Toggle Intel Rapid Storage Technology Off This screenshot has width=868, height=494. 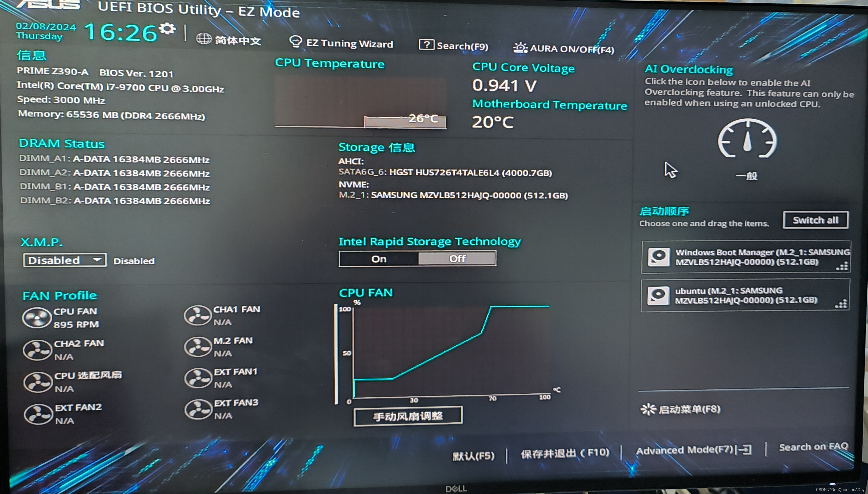coord(457,258)
